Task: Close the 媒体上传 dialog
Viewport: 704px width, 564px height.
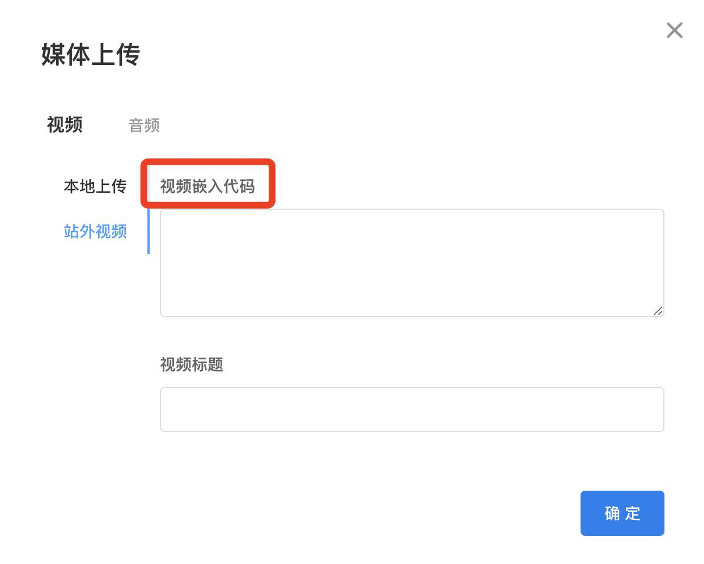Action: point(674,31)
